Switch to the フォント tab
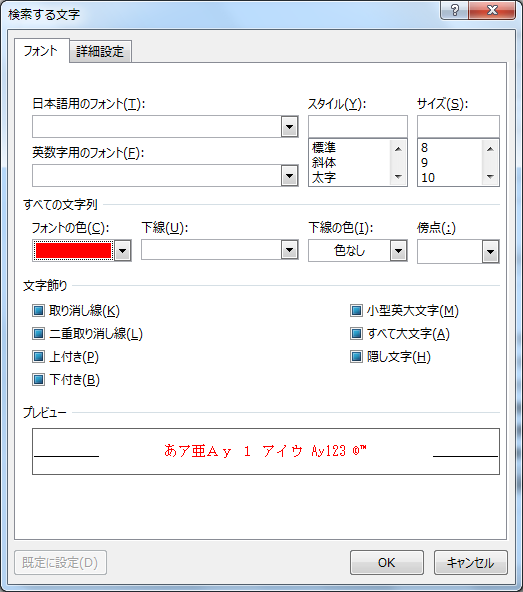The width and height of the screenshot is (523, 592). (x=42, y=50)
